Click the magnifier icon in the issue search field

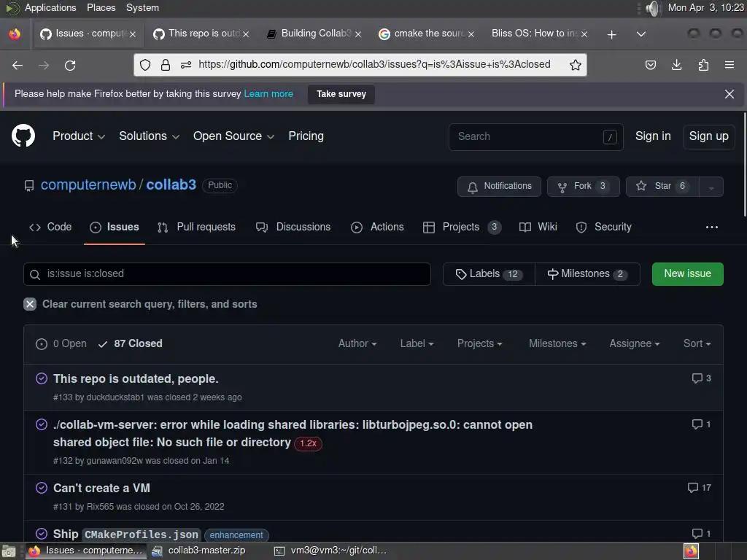(35, 274)
